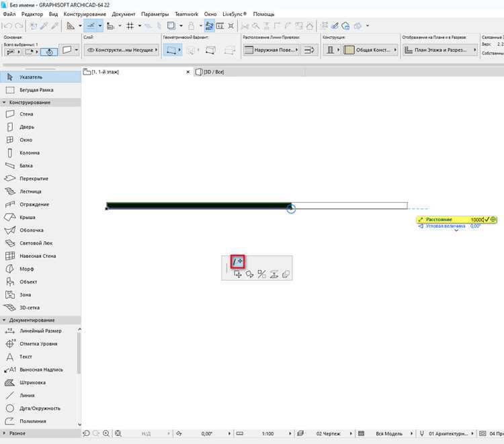This screenshot has width=504, height=444.
Task: Click the Наружная Пове... reference line button
Action: pos(271,50)
